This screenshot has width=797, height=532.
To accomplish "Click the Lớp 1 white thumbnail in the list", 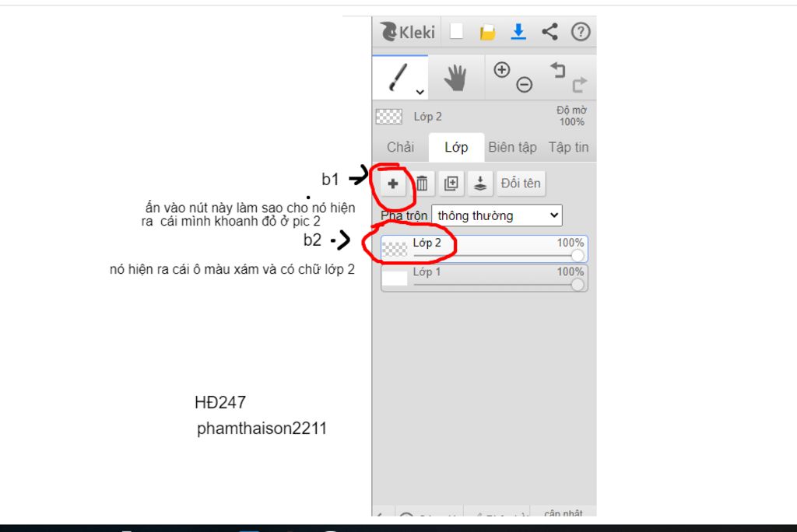I will (395, 278).
